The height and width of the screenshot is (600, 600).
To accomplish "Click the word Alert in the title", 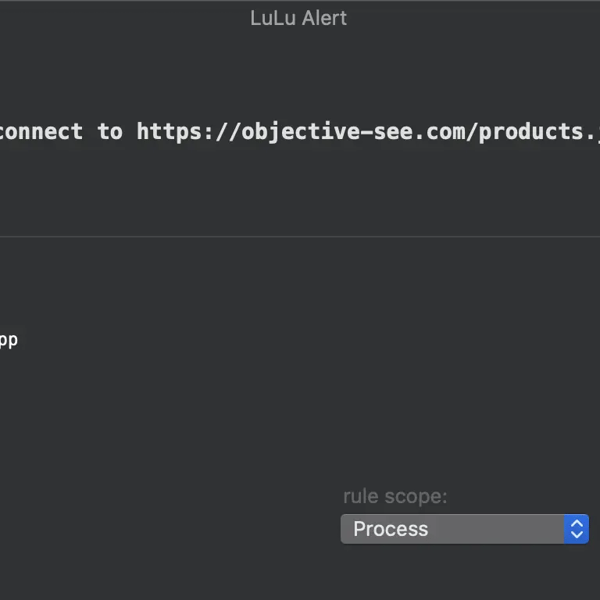I will (324, 18).
